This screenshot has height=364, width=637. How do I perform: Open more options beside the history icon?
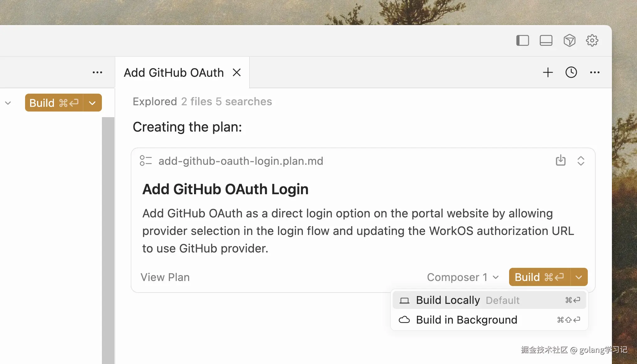595,72
